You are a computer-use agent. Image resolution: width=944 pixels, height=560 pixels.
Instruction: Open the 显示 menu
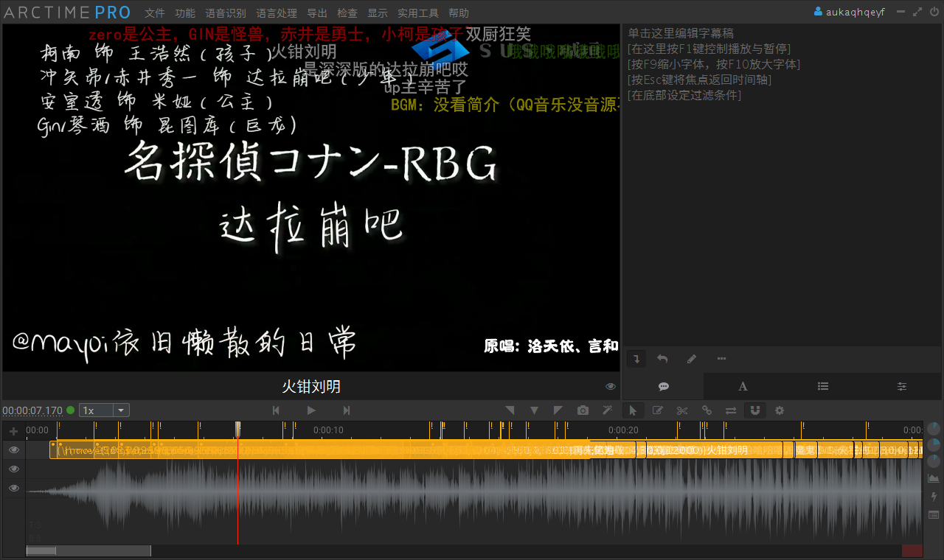tap(378, 13)
